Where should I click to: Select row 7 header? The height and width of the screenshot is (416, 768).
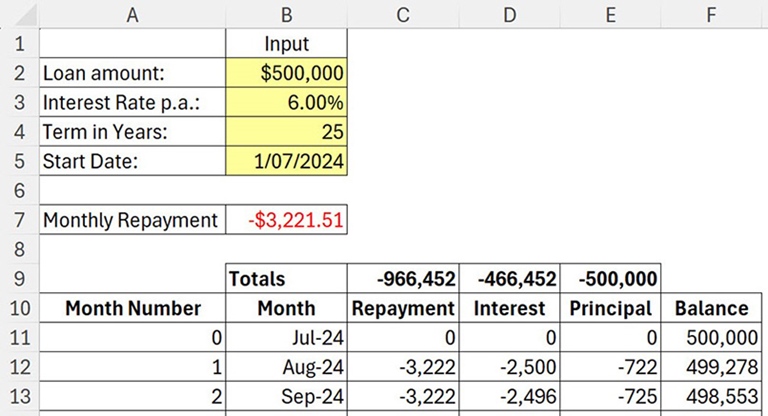(x=20, y=220)
